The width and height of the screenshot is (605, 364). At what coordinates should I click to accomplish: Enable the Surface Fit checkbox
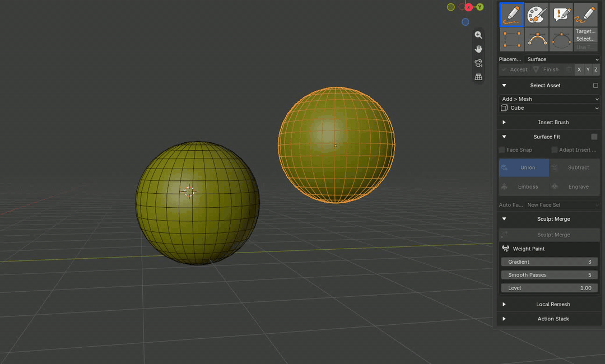pos(594,137)
